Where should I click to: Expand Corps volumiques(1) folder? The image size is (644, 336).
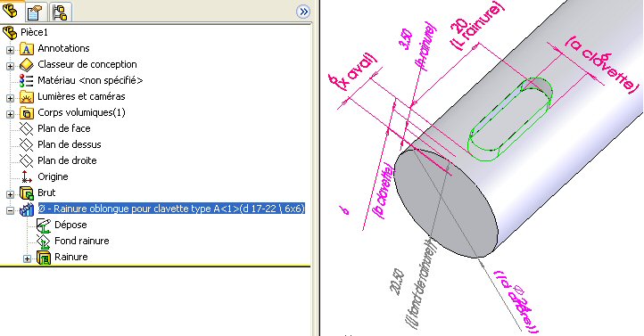[x=10, y=114]
